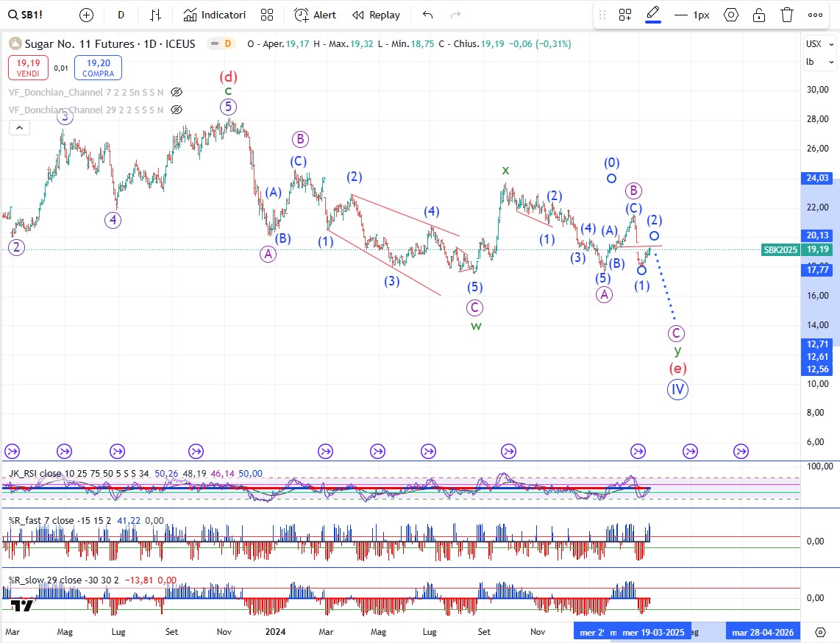Image resolution: width=840 pixels, height=643 pixels.
Task: Open the Indicatori panel
Action: point(214,15)
